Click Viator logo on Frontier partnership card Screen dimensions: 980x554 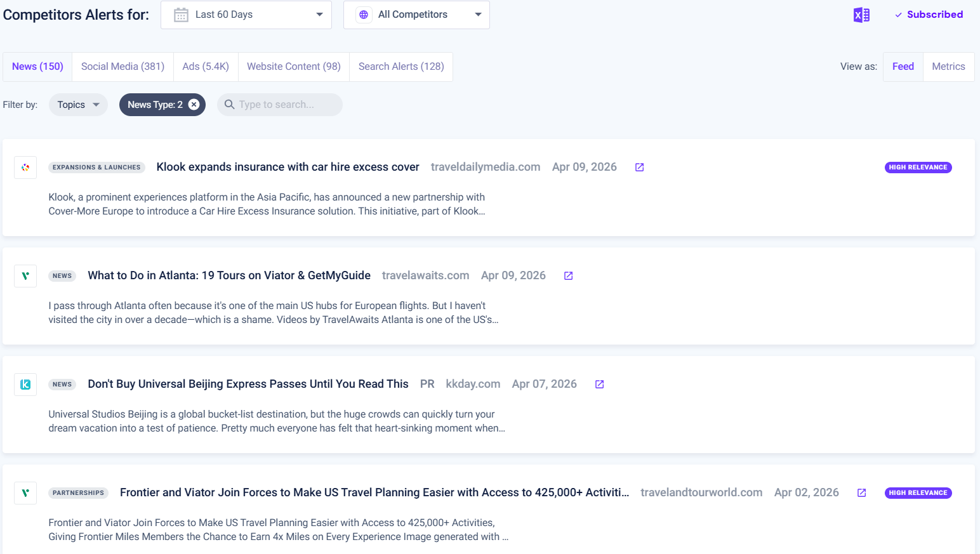coord(25,493)
